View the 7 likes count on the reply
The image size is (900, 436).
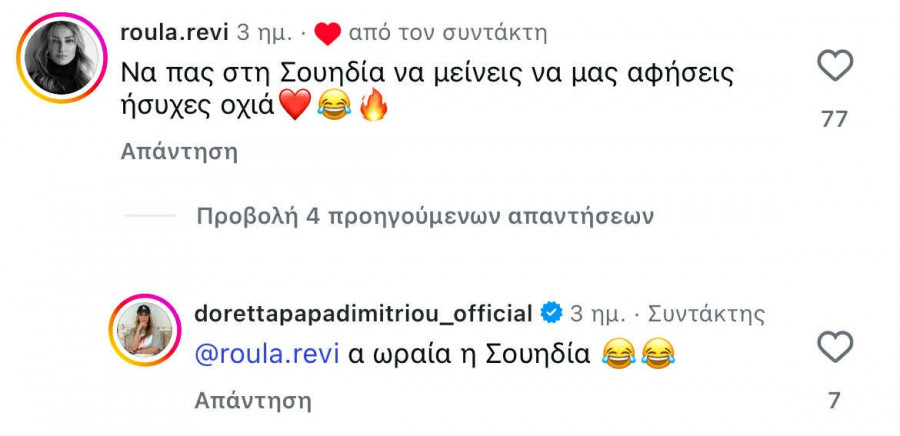[x=834, y=401]
